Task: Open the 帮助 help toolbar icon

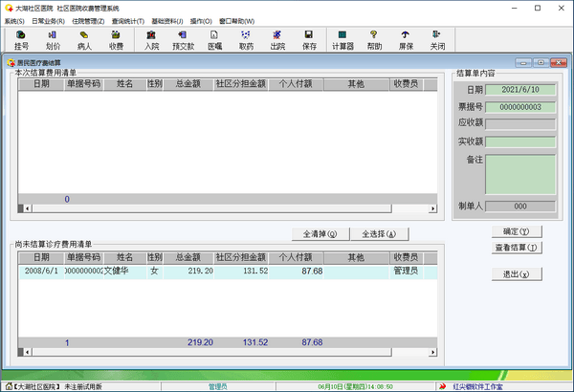Action: click(x=374, y=39)
